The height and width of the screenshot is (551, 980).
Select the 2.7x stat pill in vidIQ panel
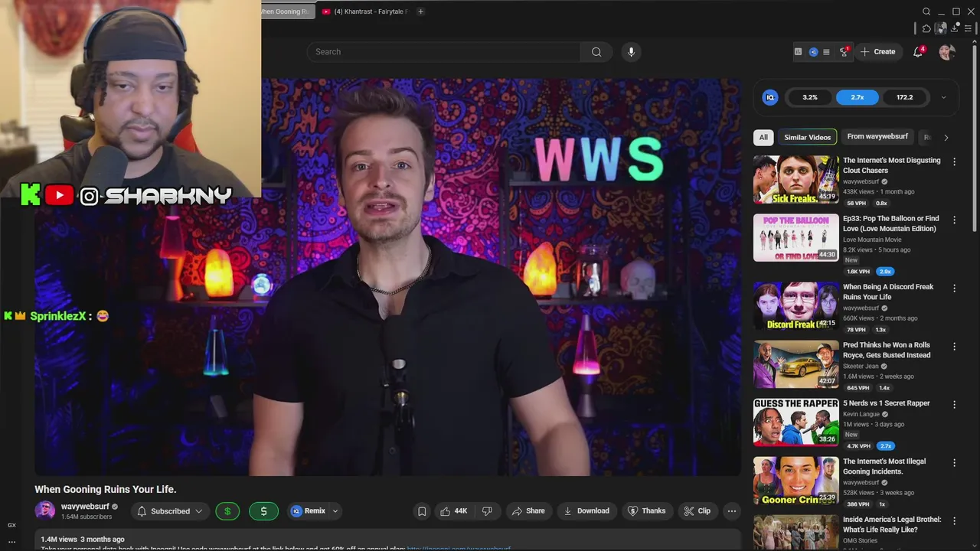[857, 97]
